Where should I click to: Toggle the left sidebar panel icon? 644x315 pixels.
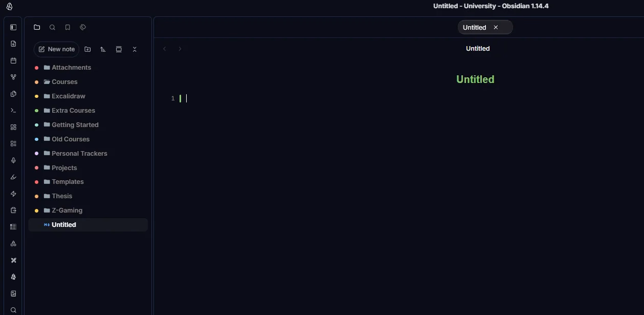tap(13, 27)
